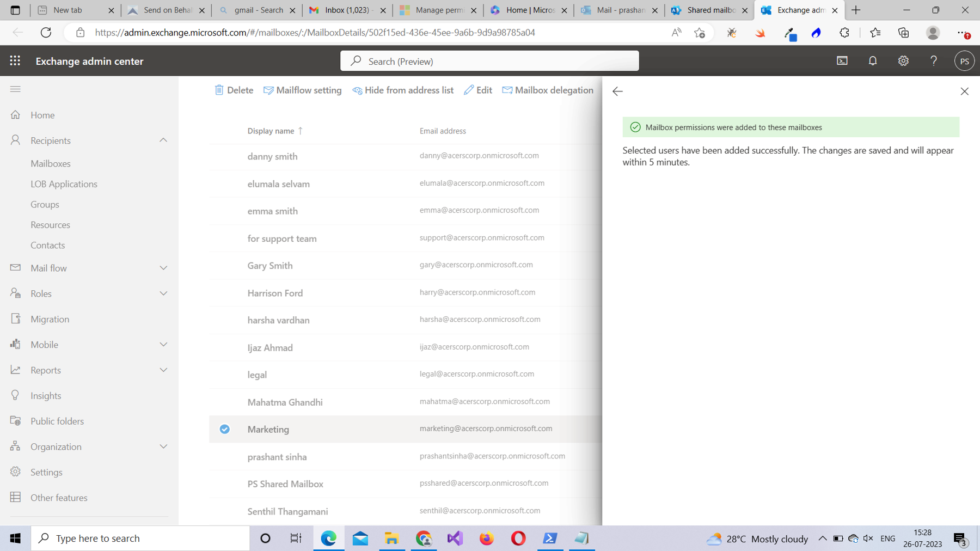
Task: Collapse navigation using the hamburger icon
Action: tap(15, 89)
